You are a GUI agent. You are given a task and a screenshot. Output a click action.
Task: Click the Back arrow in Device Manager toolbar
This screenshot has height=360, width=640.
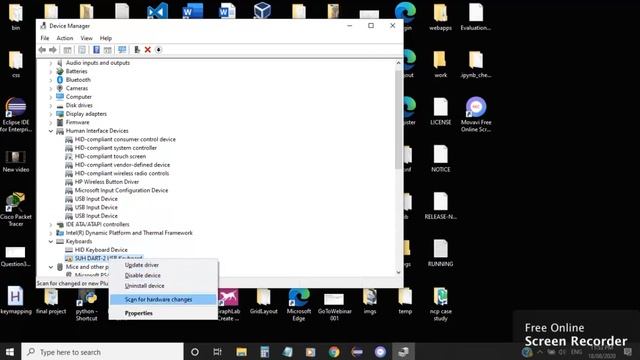[x=42, y=50]
